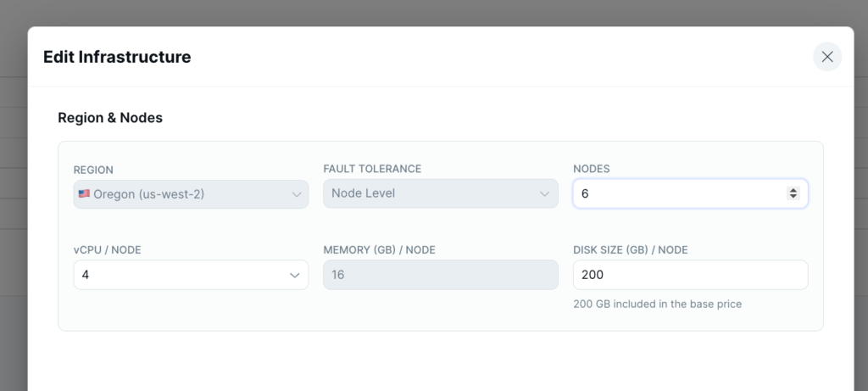Close the Edit Infrastructure dialog
This screenshot has height=391, width=868.
(826, 57)
